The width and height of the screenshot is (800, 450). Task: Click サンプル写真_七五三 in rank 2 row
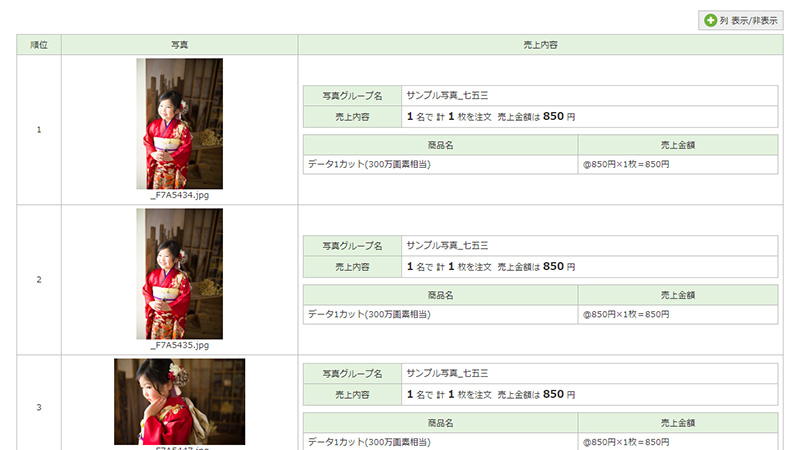(x=447, y=245)
